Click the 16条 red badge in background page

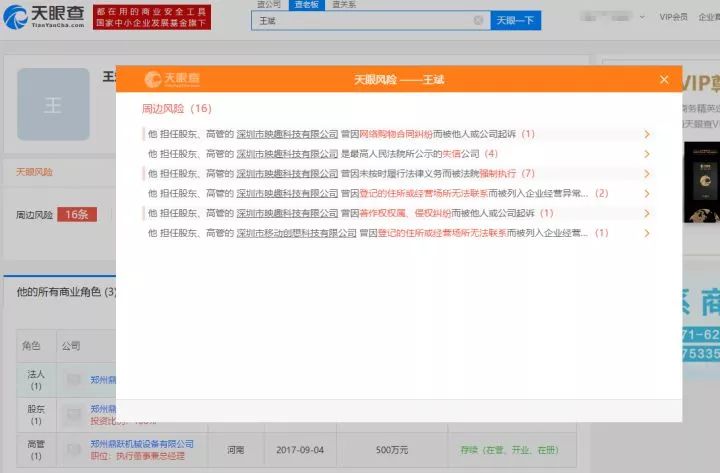click(77, 214)
